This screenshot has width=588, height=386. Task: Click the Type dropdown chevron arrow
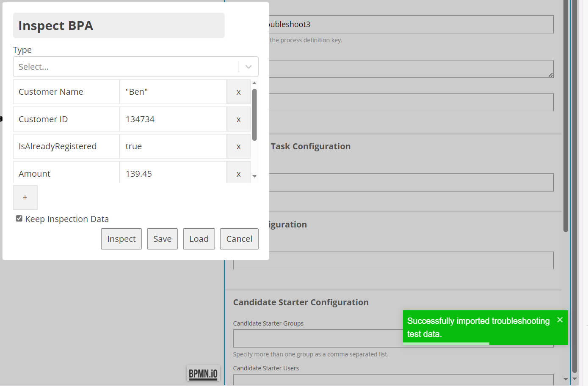[x=248, y=67]
